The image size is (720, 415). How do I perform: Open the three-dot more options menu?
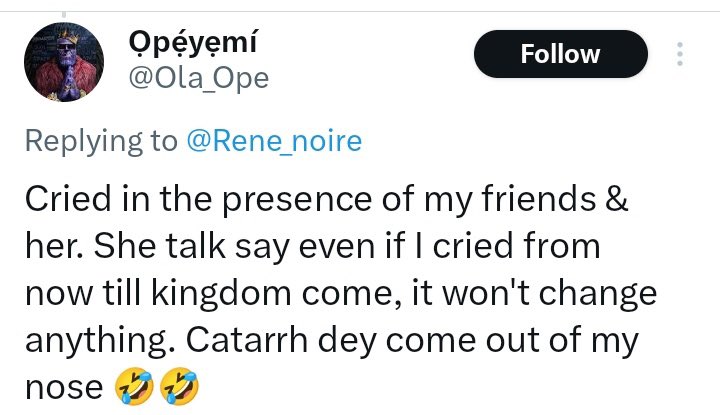[681, 53]
